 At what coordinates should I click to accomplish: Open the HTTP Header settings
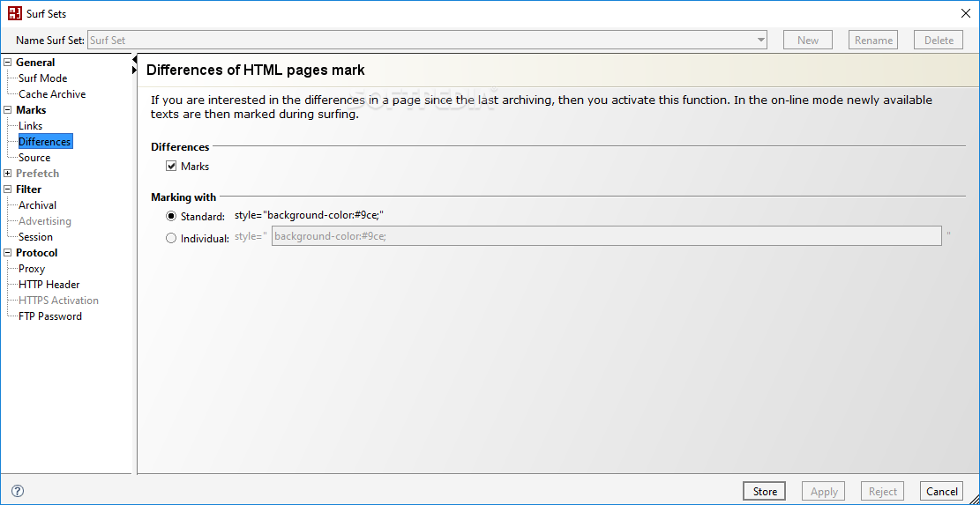[49, 285]
